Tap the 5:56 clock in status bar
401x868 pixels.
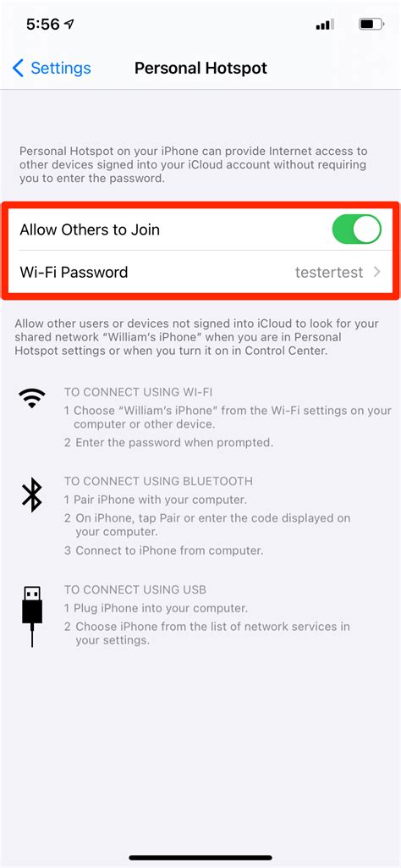coord(42,25)
